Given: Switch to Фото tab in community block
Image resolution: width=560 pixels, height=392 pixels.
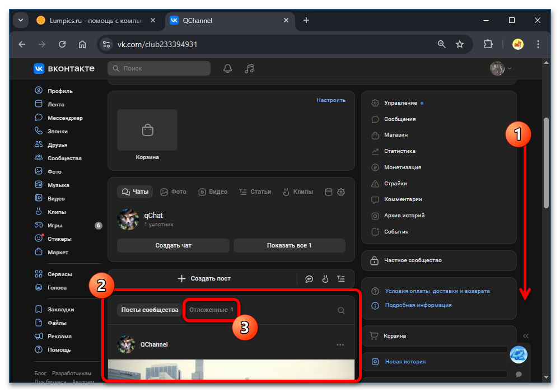Looking at the screenshot, I should coord(174,192).
